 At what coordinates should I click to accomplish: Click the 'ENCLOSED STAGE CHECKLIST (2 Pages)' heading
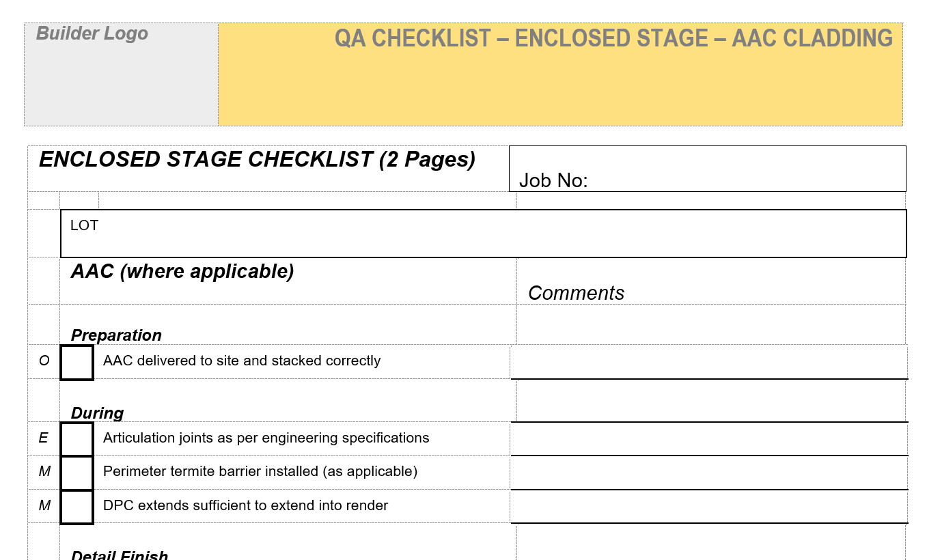click(257, 160)
